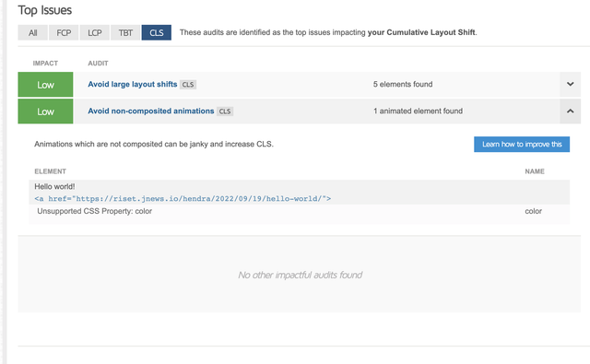590x364 pixels.
Task: Click the NAME column header
Action: coord(535,171)
